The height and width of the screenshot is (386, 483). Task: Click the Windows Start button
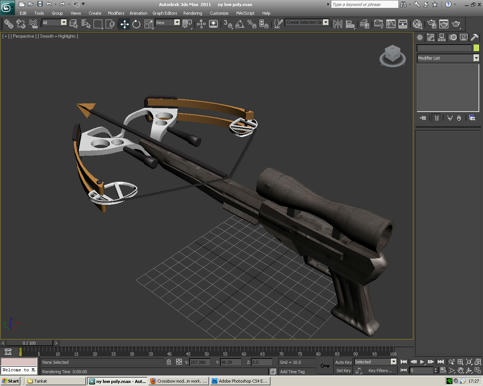[11, 381]
